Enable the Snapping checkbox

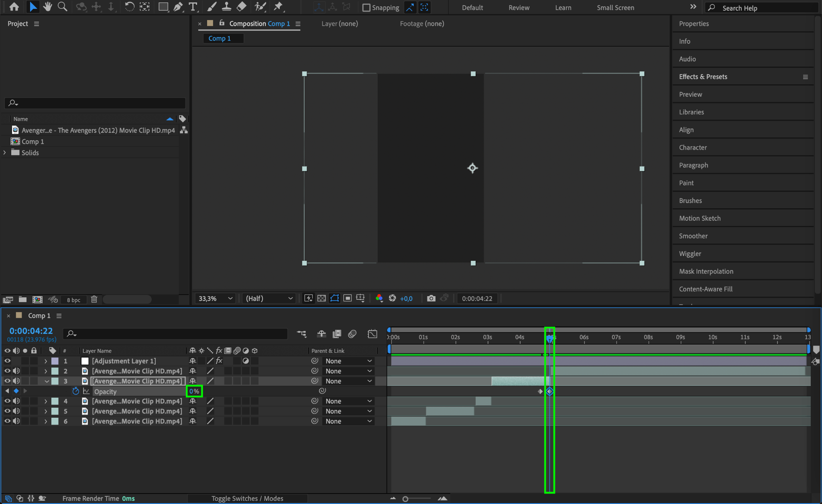[x=366, y=8]
